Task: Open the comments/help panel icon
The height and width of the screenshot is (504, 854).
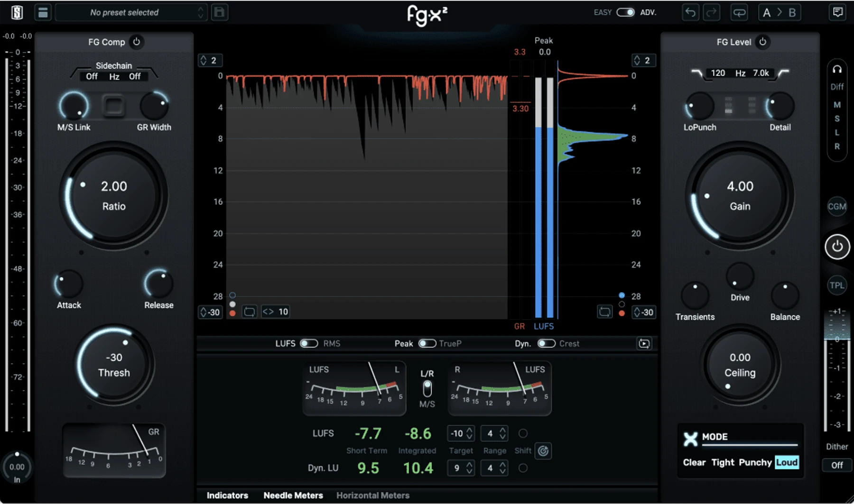Action: (x=838, y=12)
